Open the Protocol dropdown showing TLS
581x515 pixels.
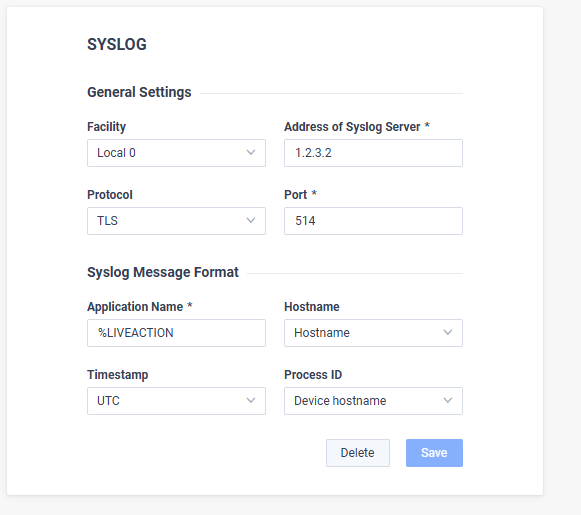pos(176,221)
